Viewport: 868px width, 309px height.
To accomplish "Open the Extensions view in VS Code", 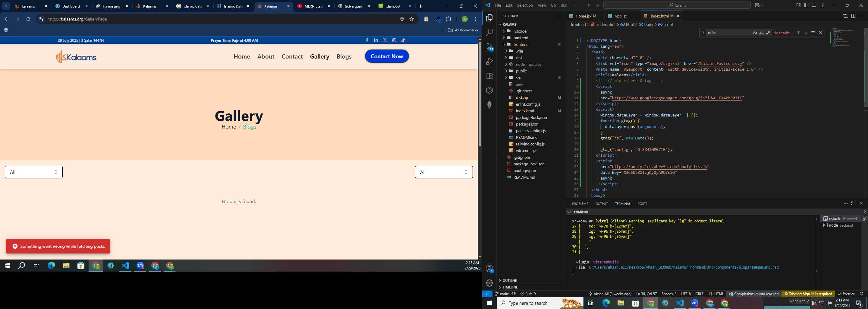I will [x=489, y=76].
